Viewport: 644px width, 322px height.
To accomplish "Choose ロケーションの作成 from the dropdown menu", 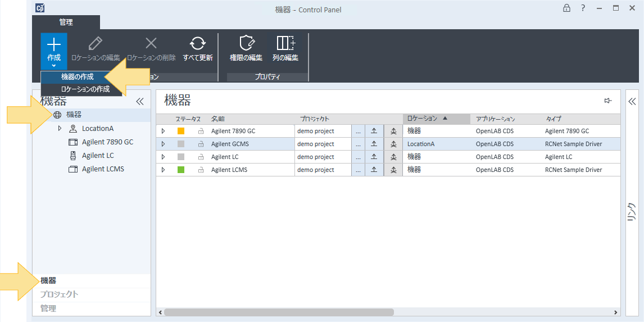I will coord(85,89).
